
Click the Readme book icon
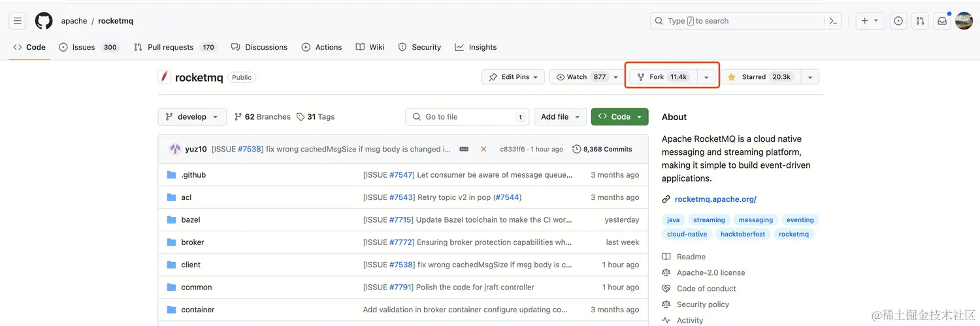click(x=666, y=257)
